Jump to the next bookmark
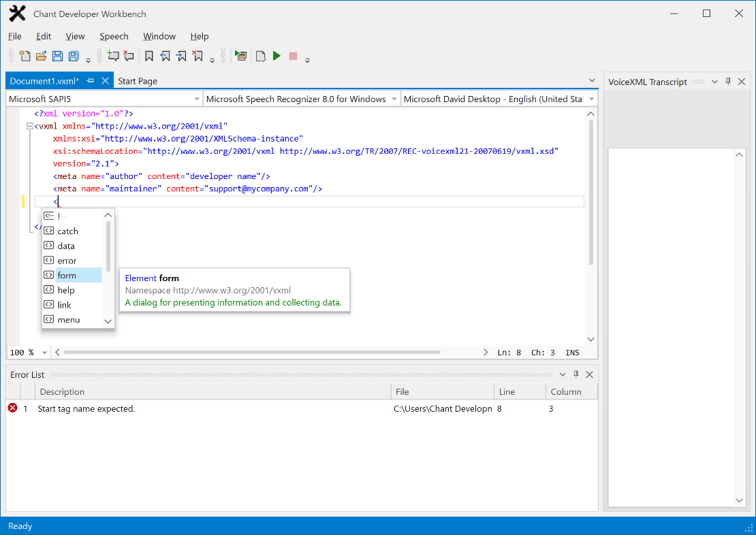This screenshot has width=756, height=535. (181, 56)
